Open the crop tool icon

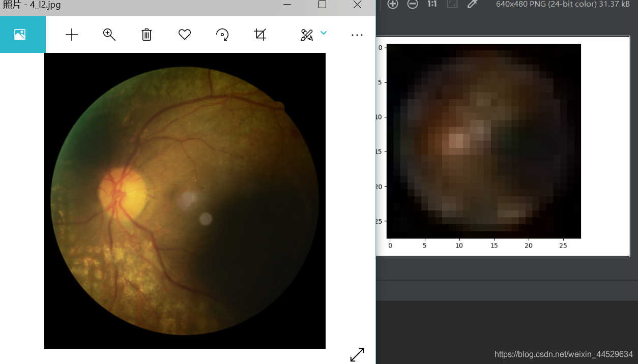click(x=260, y=35)
